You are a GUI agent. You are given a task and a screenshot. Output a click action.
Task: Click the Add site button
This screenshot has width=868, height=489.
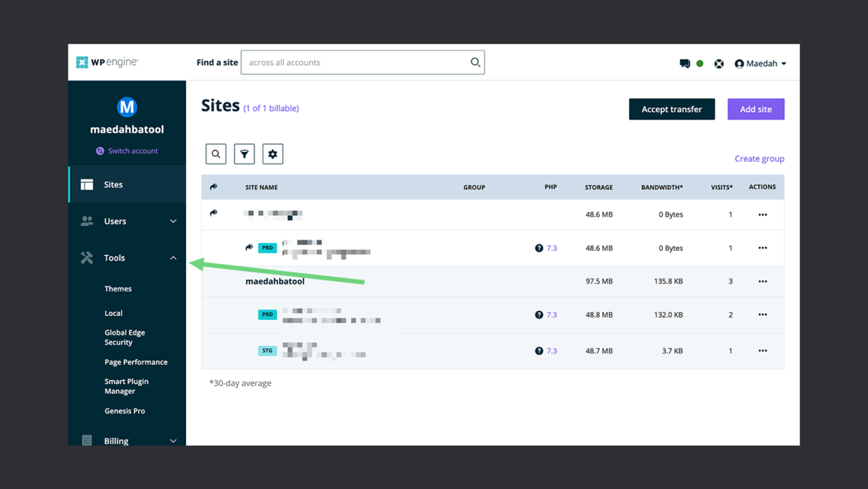[x=756, y=109]
